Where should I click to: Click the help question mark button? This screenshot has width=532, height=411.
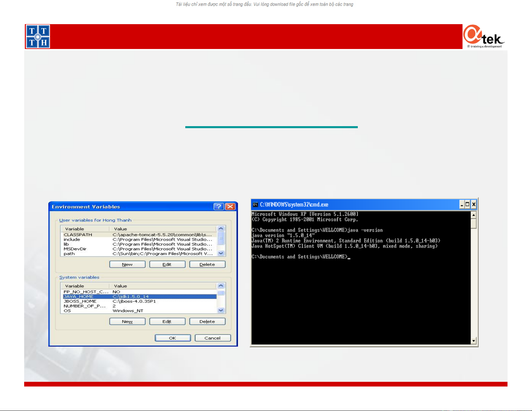219,207
